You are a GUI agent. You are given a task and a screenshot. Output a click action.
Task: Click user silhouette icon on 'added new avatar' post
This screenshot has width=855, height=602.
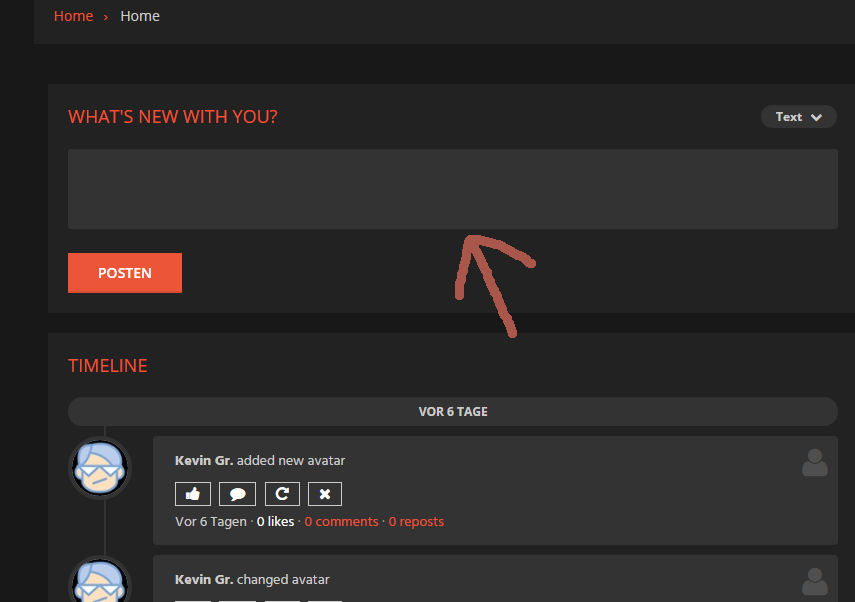pyautogui.click(x=815, y=462)
